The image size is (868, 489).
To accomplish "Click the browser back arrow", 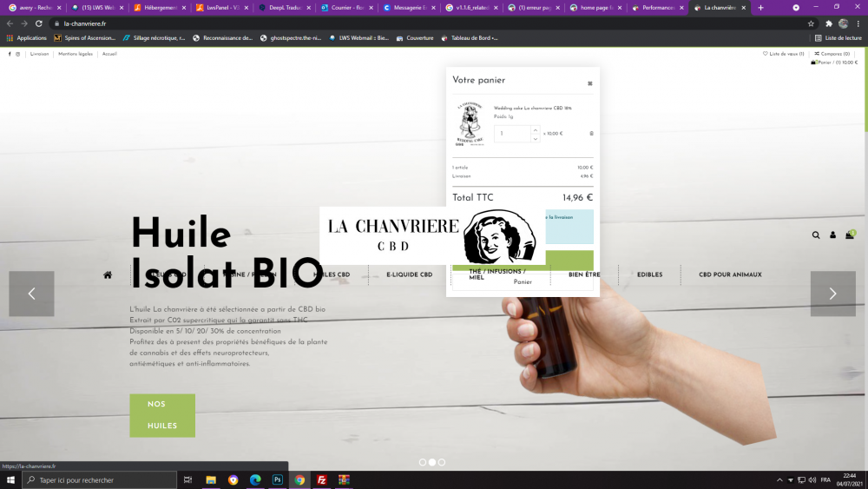I will 10,23.
